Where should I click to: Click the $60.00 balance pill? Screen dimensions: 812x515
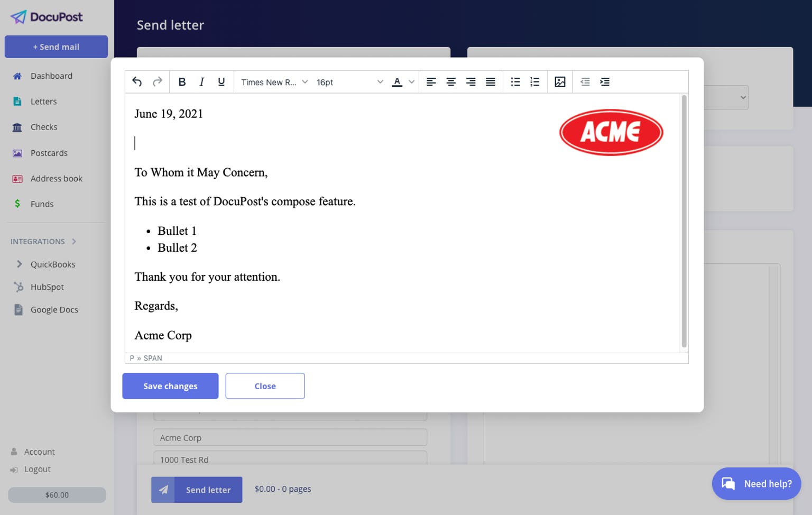click(x=57, y=495)
